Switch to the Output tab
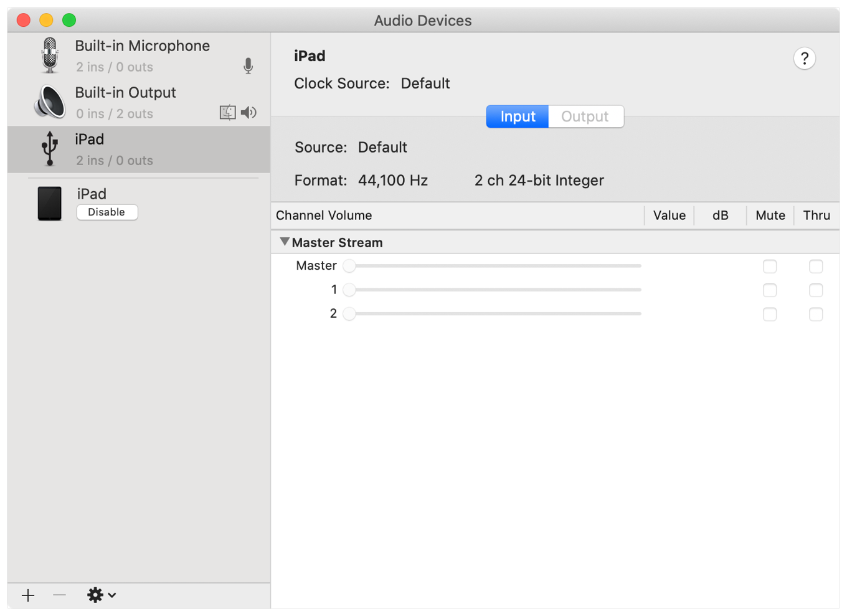 pyautogui.click(x=585, y=116)
